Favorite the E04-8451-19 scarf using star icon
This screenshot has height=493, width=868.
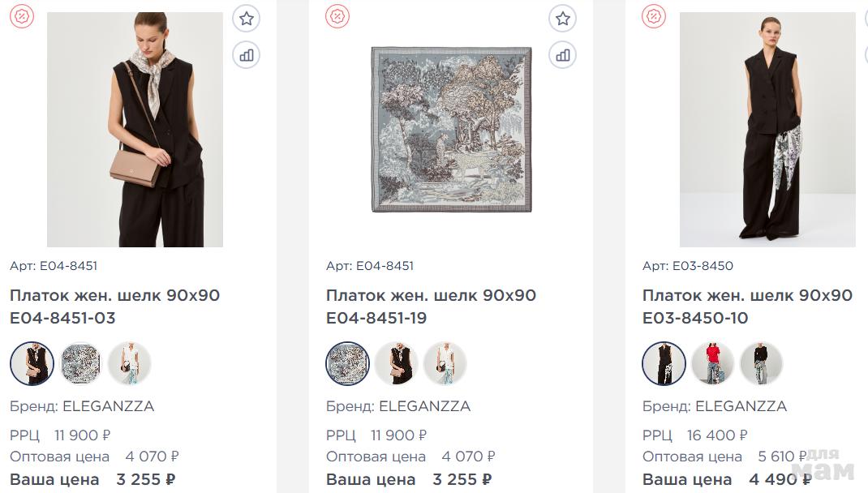click(x=563, y=19)
